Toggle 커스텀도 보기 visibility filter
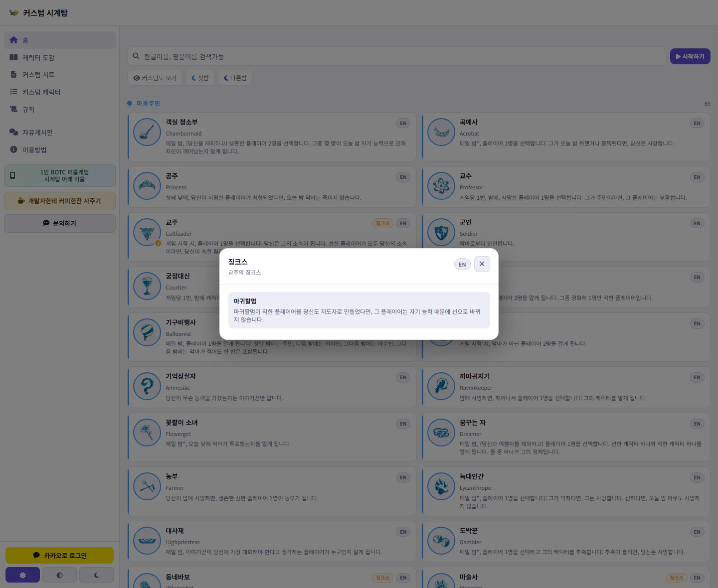Image resolution: width=718 pixels, height=588 pixels. [155, 78]
